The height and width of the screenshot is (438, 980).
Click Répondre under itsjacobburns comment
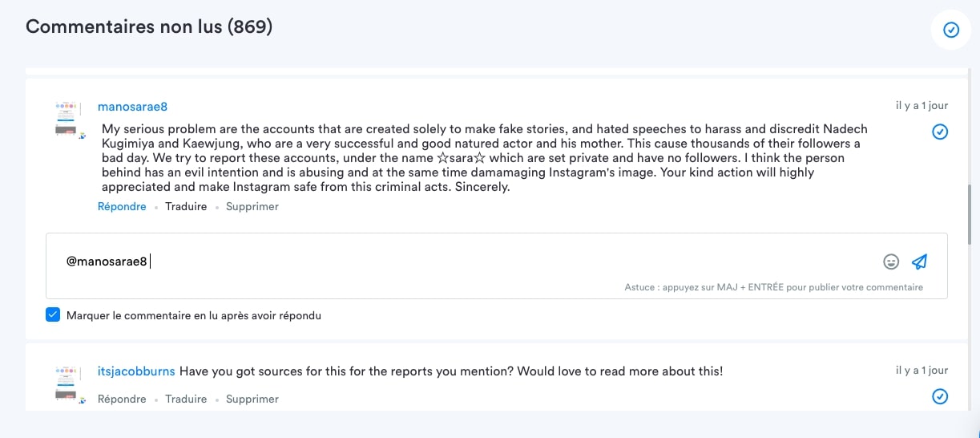tap(122, 399)
